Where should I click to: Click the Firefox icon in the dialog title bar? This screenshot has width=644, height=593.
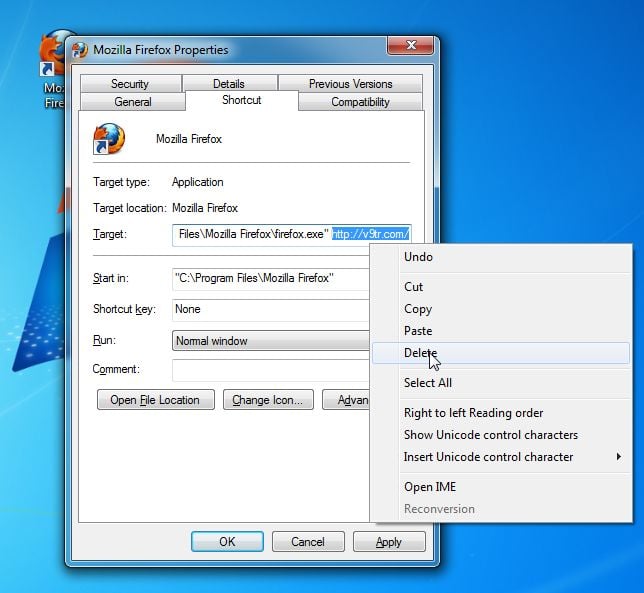(x=80, y=50)
